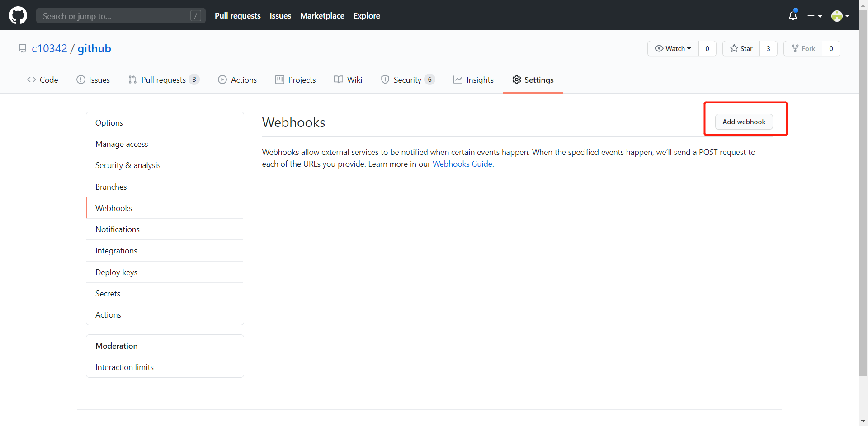Click the pull requests counter badge 3
The height and width of the screenshot is (426, 868).
194,80
